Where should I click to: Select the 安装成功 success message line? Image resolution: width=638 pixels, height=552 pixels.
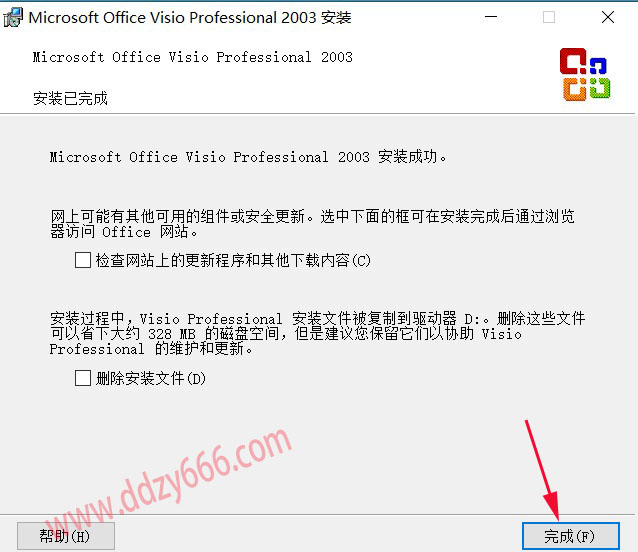point(248,157)
